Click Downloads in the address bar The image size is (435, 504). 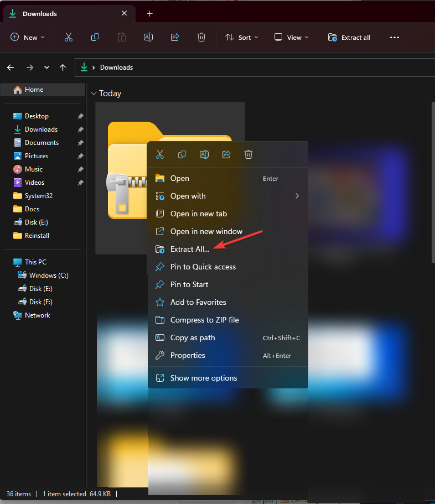point(116,67)
